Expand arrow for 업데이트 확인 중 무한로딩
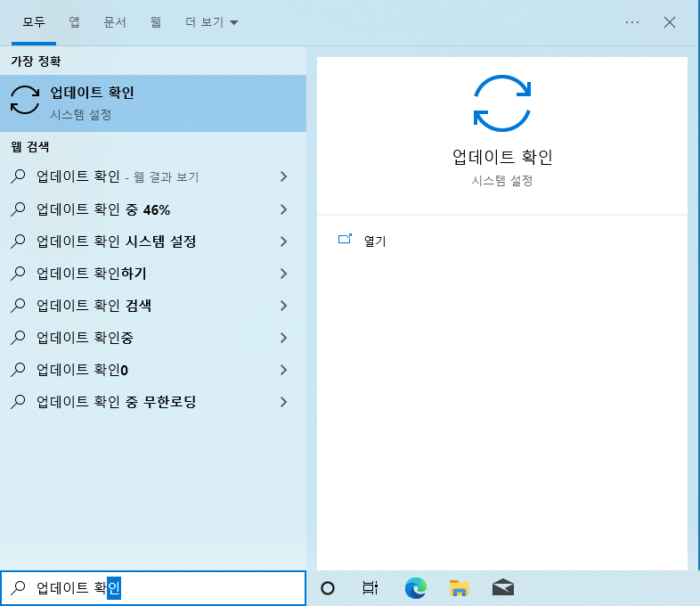 pyautogui.click(x=283, y=402)
